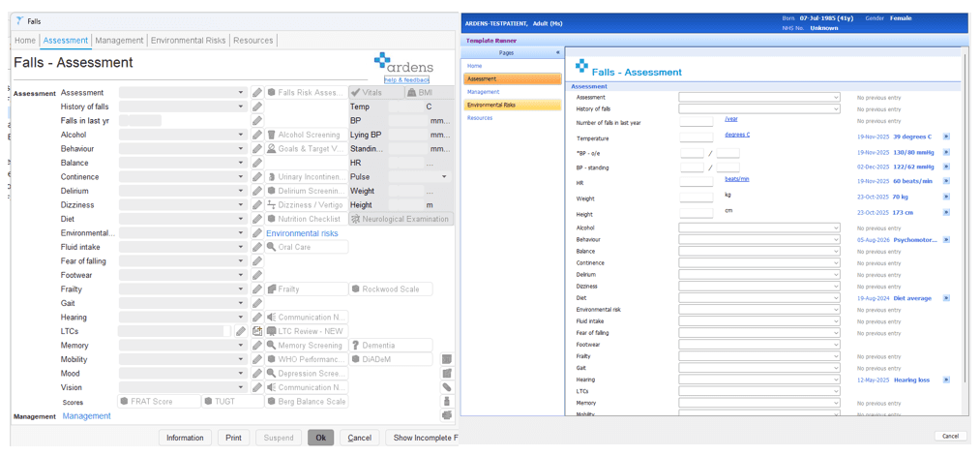Select Management page in Template Runner Pages list
980x456 pixels.
pyautogui.click(x=481, y=92)
